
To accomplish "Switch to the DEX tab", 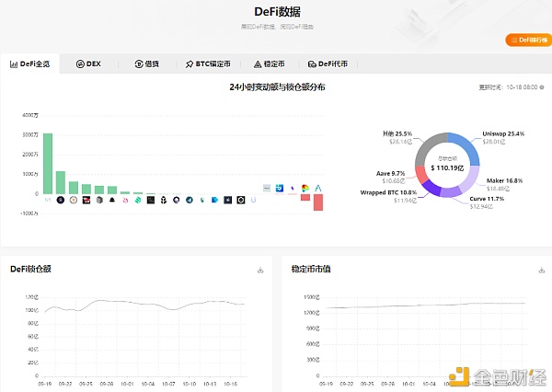I will pyautogui.click(x=88, y=64).
